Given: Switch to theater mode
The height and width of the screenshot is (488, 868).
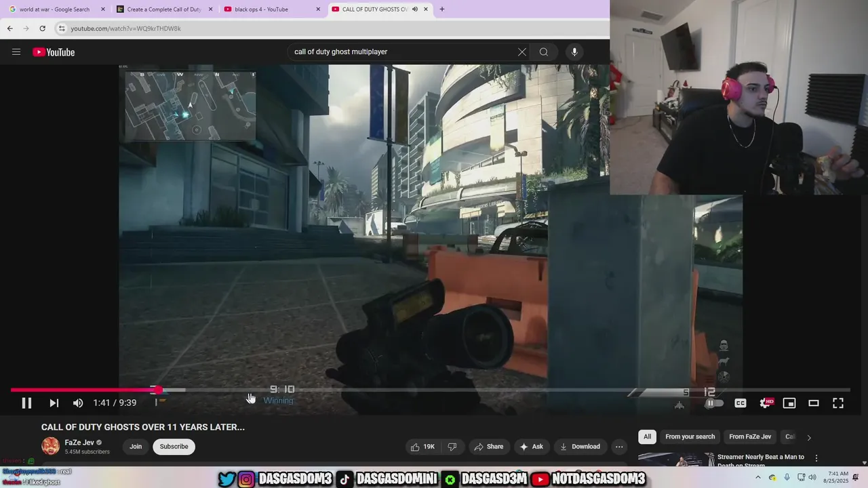Looking at the screenshot, I should (814, 403).
